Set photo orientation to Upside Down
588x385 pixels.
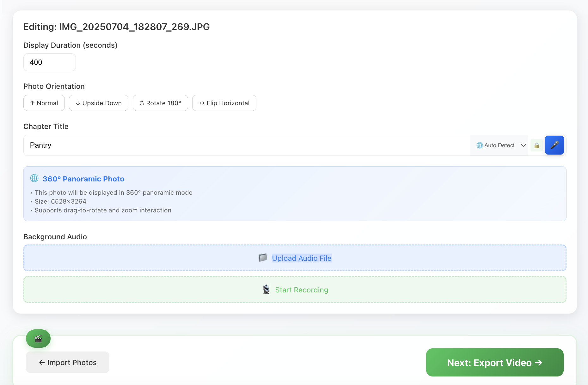point(99,103)
